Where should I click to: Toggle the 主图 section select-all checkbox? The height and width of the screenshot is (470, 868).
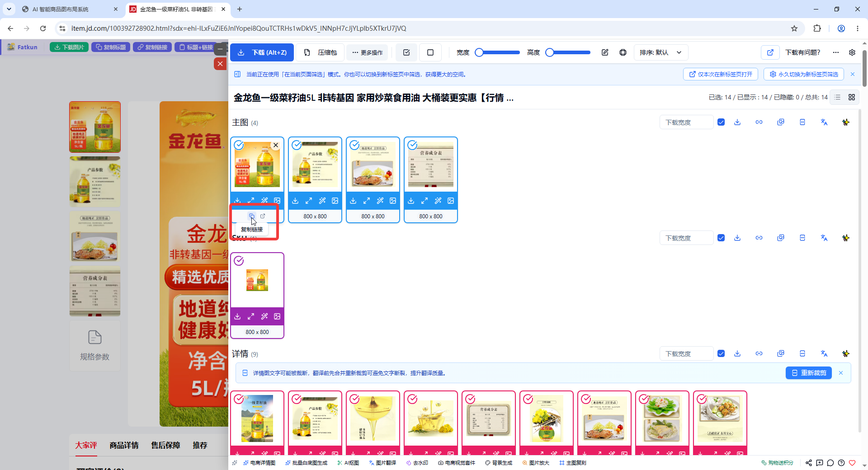coord(721,122)
